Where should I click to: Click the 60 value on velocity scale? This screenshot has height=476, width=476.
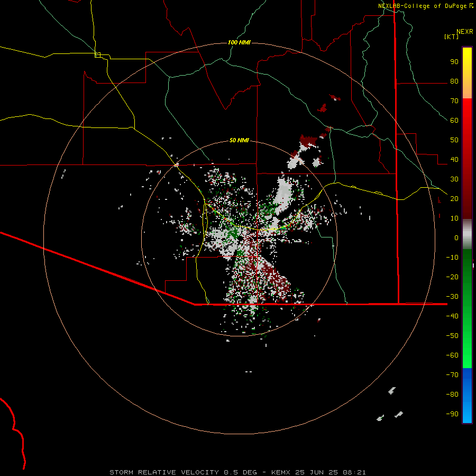click(454, 120)
